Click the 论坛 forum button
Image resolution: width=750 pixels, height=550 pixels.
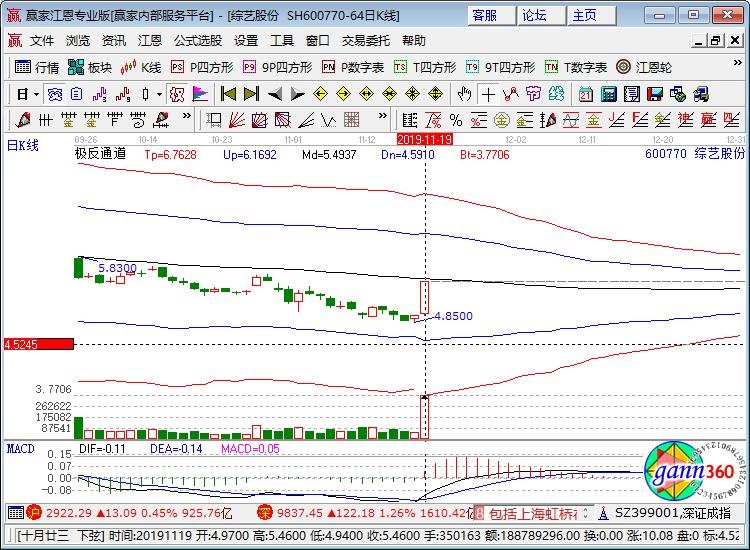(541, 16)
